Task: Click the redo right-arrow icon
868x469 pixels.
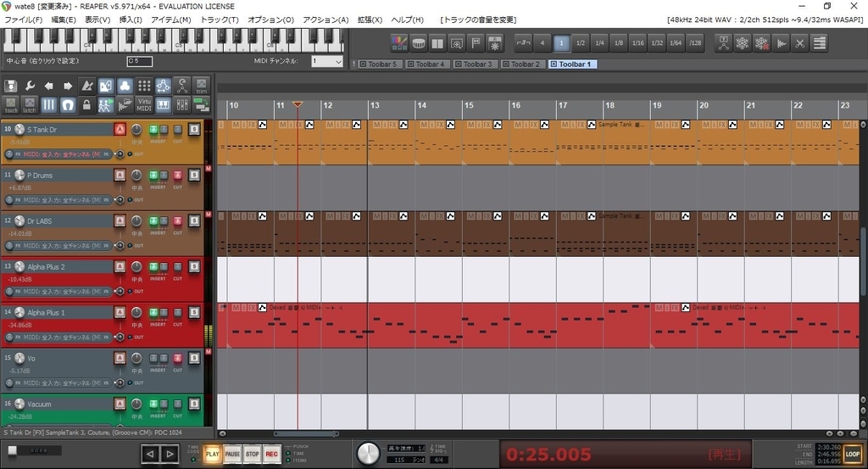Action: (x=68, y=86)
